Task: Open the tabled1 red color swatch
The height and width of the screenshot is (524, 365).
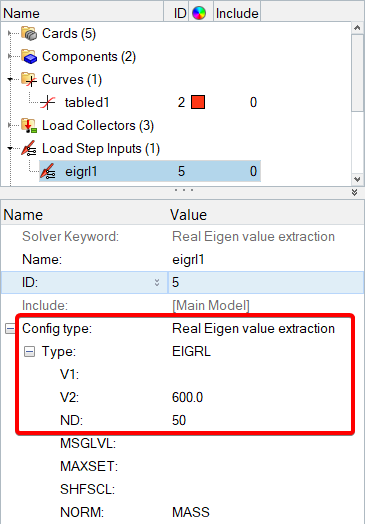Action: coord(198,102)
